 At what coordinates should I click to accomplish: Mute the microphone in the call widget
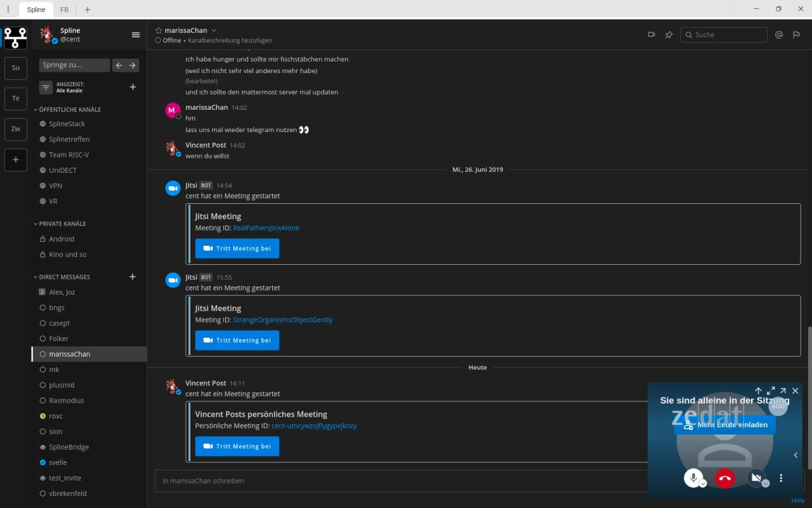(693, 478)
